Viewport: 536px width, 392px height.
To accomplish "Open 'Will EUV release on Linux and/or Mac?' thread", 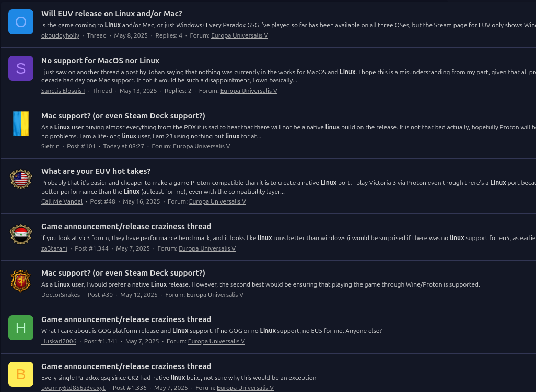I will 111,14.
